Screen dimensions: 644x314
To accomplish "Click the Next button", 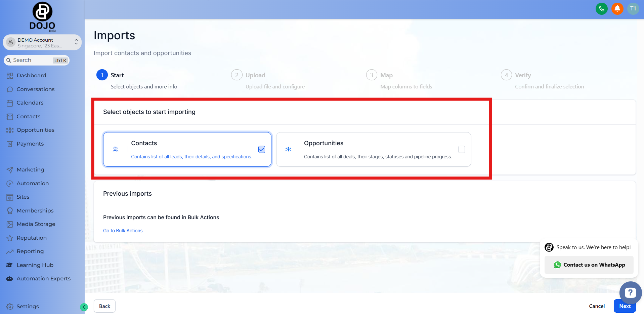I will click(x=625, y=306).
